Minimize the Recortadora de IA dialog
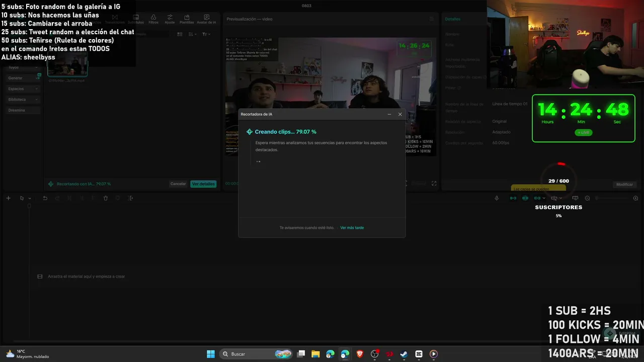 [x=389, y=114]
